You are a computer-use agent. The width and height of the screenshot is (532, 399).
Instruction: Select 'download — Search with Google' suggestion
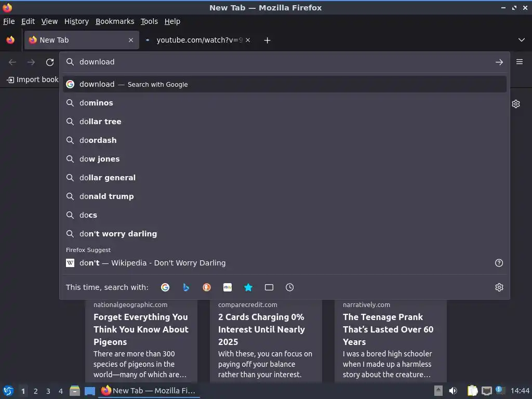[x=285, y=84]
